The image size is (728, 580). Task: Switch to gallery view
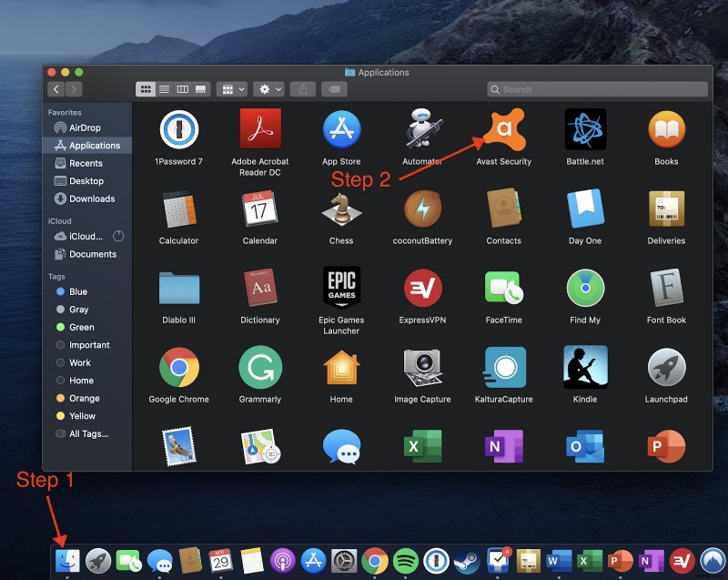(x=200, y=89)
